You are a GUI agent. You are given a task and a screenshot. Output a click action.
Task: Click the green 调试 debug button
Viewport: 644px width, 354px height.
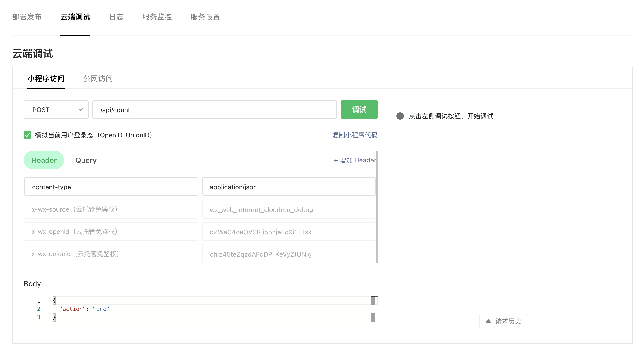(x=359, y=109)
